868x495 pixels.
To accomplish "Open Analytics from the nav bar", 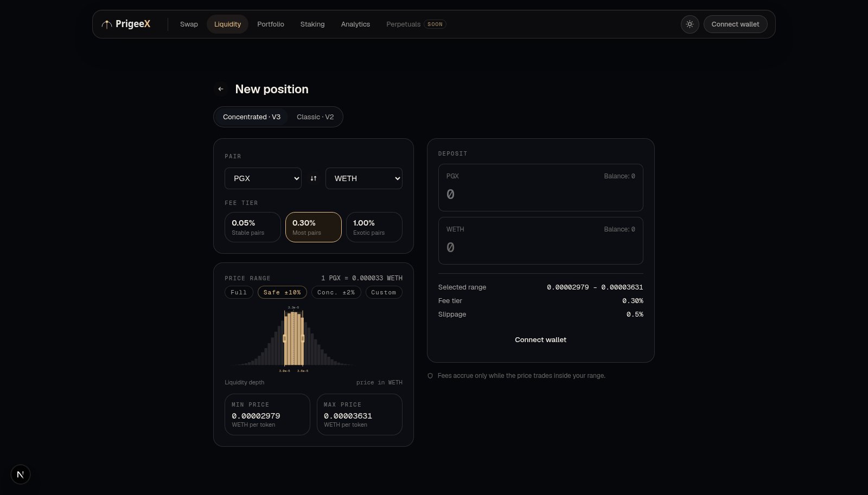I will tap(355, 24).
